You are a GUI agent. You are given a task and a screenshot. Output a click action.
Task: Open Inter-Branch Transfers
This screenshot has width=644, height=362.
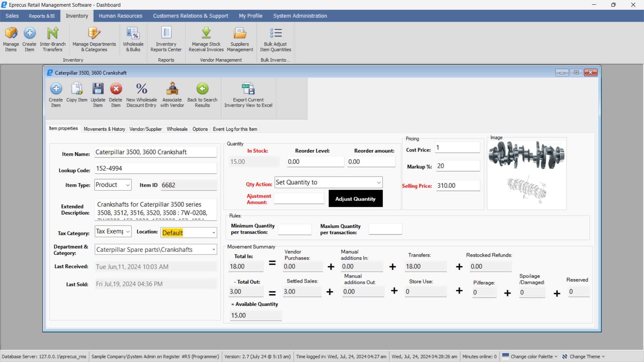click(53, 39)
